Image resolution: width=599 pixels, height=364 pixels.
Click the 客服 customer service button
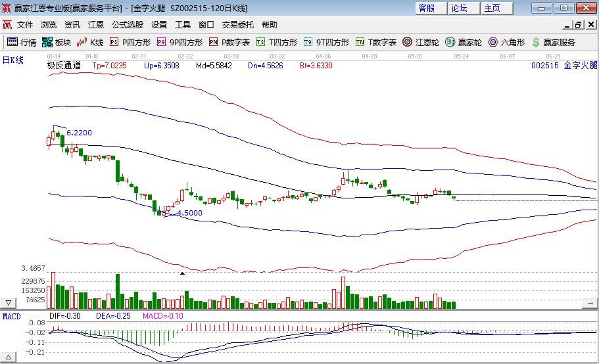pos(431,8)
